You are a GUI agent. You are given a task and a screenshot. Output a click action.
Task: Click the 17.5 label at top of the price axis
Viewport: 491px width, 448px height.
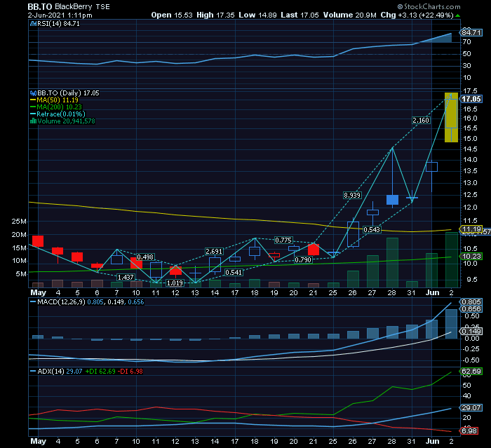470,91
